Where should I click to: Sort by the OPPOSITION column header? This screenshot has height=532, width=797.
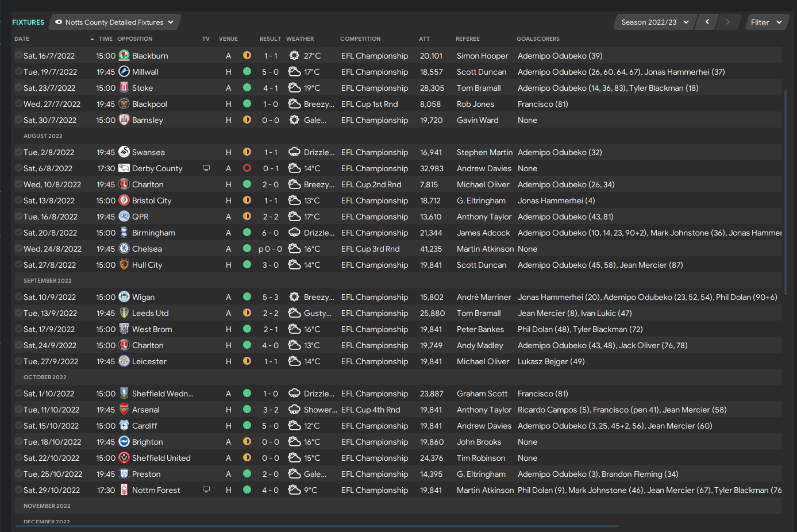pos(135,39)
